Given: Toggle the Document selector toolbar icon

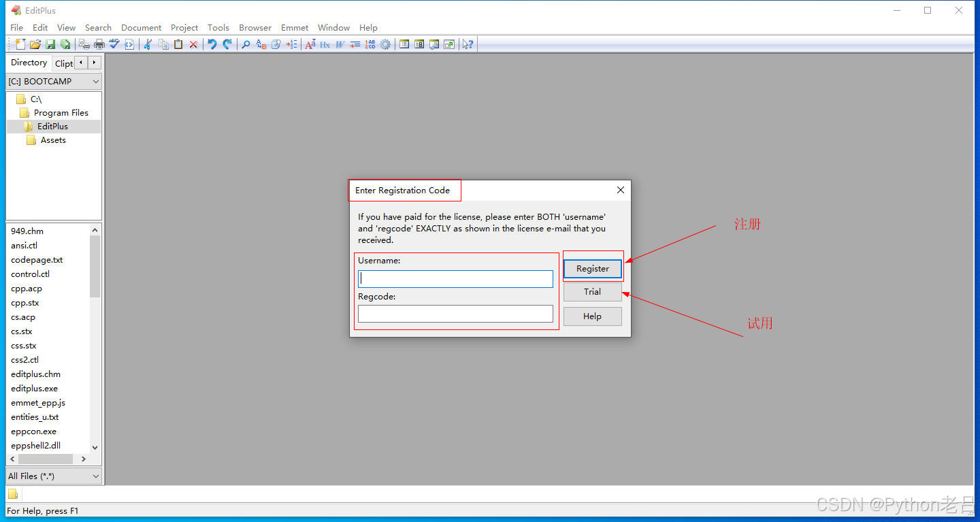Looking at the screenshot, I should pyautogui.click(x=419, y=44).
